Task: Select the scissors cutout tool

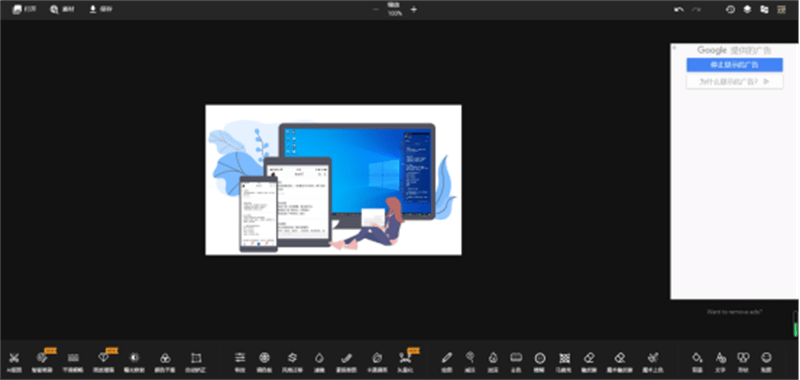Action: point(14,358)
